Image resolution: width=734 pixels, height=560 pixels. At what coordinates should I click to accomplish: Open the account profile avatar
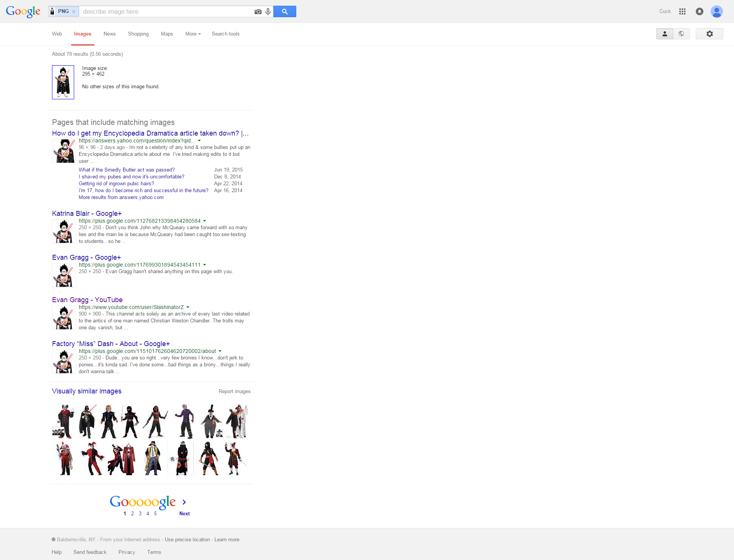click(717, 11)
